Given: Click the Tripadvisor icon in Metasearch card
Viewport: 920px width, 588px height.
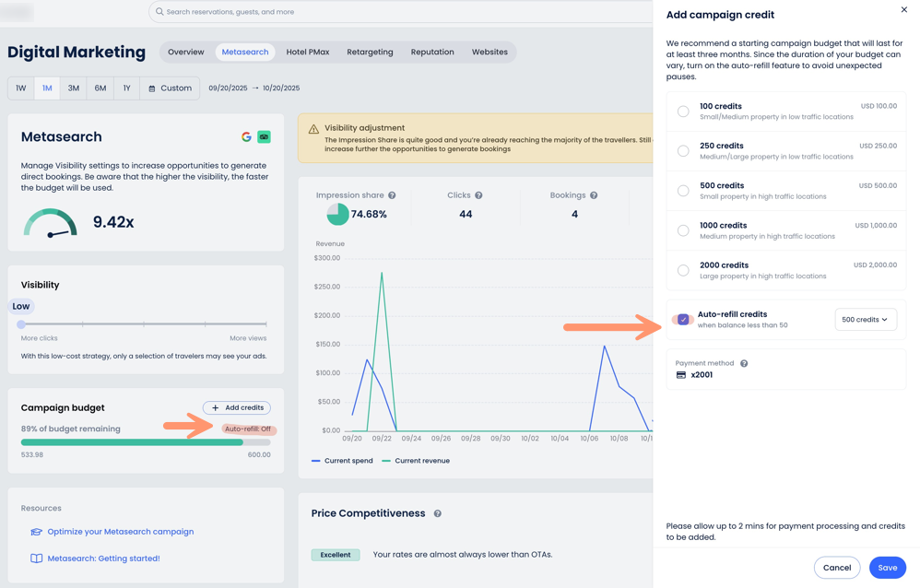Looking at the screenshot, I should [264, 136].
